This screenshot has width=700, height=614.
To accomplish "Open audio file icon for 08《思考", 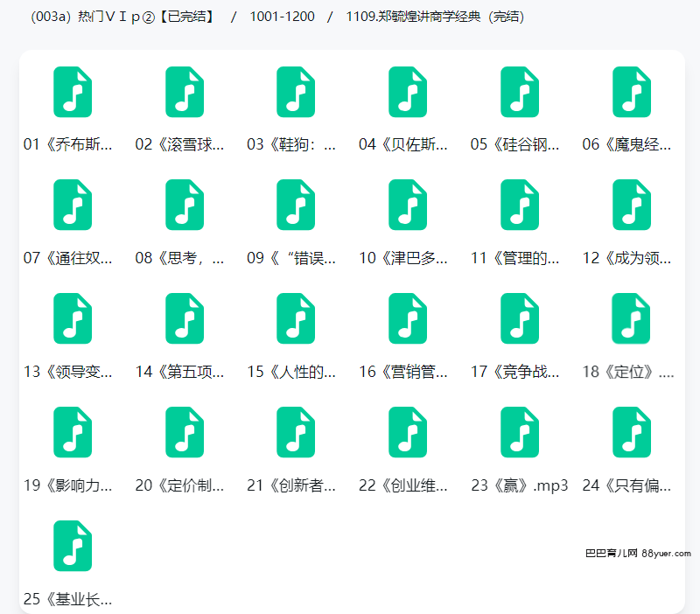I will click(x=185, y=205).
